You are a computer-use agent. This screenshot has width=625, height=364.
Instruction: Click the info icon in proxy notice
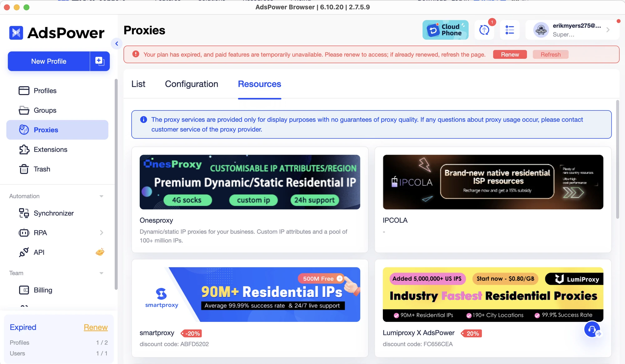143,120
